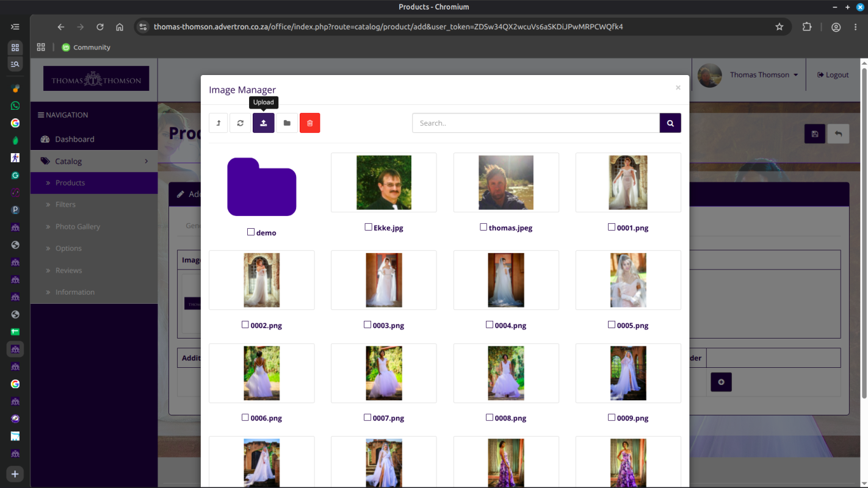Reload the browser page

[x=100, y=27]
